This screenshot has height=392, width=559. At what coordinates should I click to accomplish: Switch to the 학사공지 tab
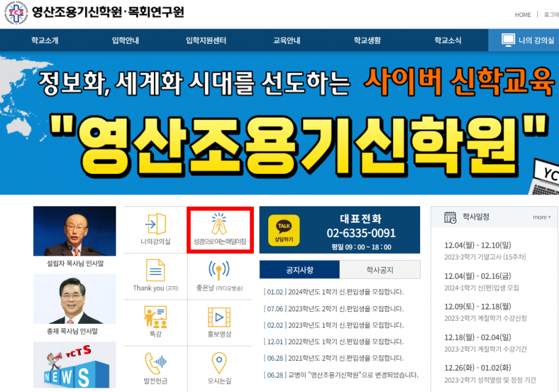(x=380, y=269)
